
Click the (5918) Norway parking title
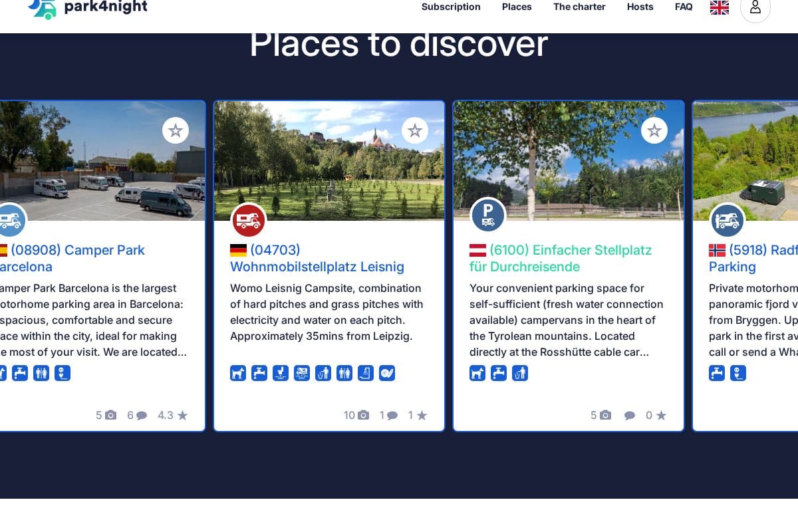(x=753, y=259)
